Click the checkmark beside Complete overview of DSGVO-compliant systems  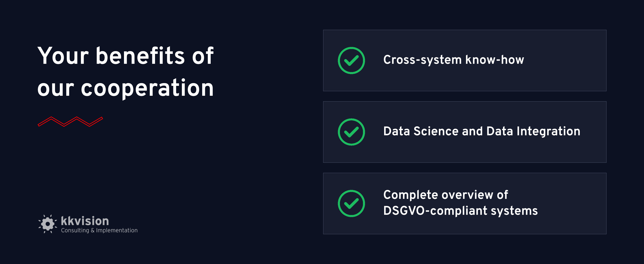pyautogui.click(x=351, y=203)
